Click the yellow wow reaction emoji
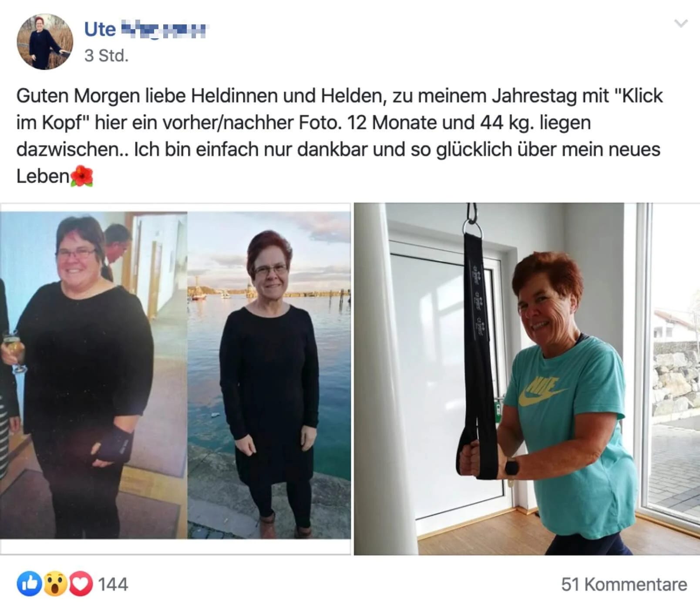 pos(55,584)
